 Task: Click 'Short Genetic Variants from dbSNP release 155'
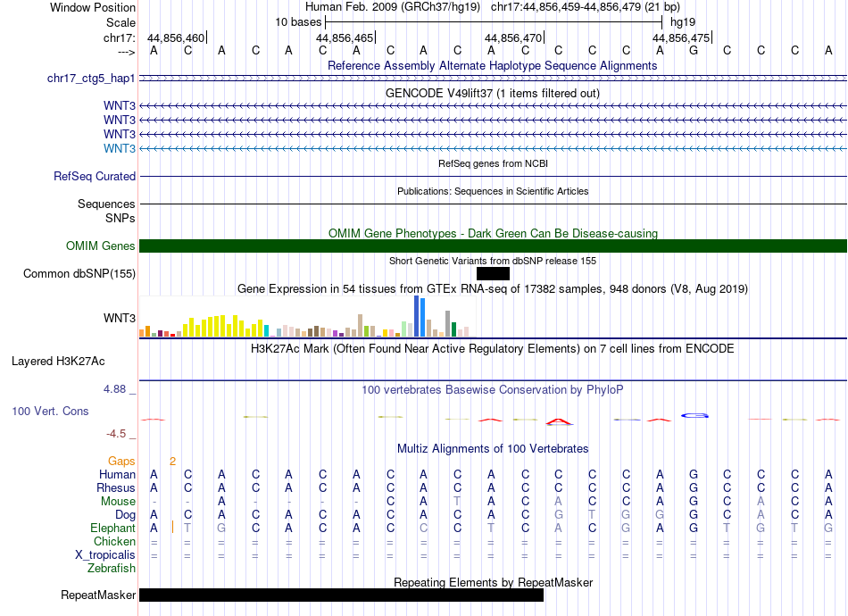click(493, 261)
